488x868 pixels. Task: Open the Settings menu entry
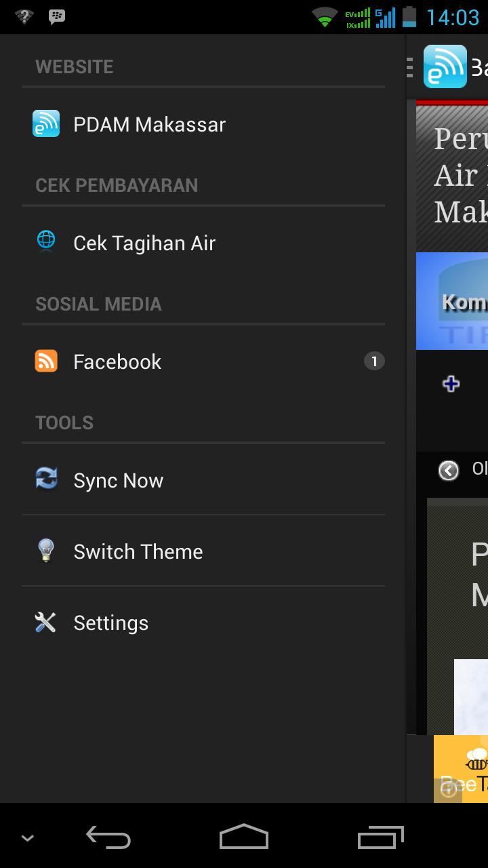(x=111, y=623)
